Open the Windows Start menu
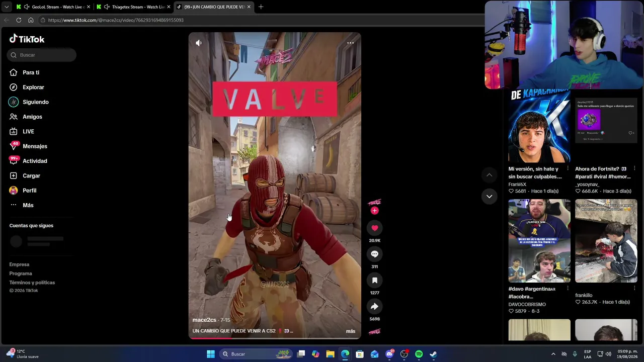The width and height of the screenshot is (644, 362). coord(211,354)
